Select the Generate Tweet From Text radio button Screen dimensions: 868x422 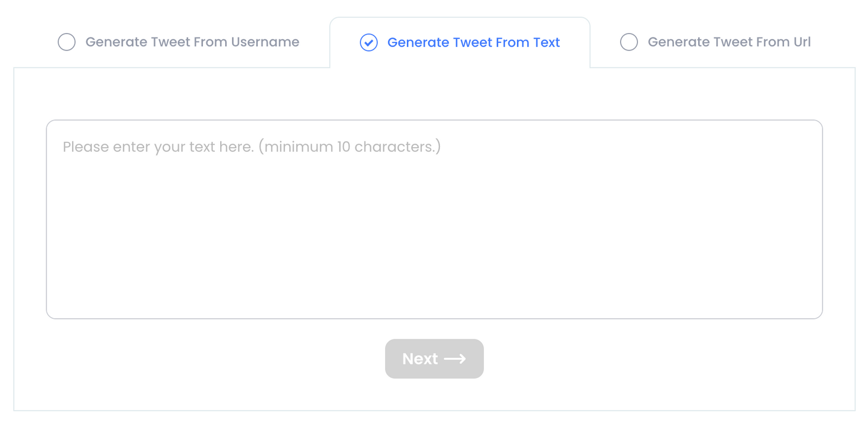click(x=368, y=42)
